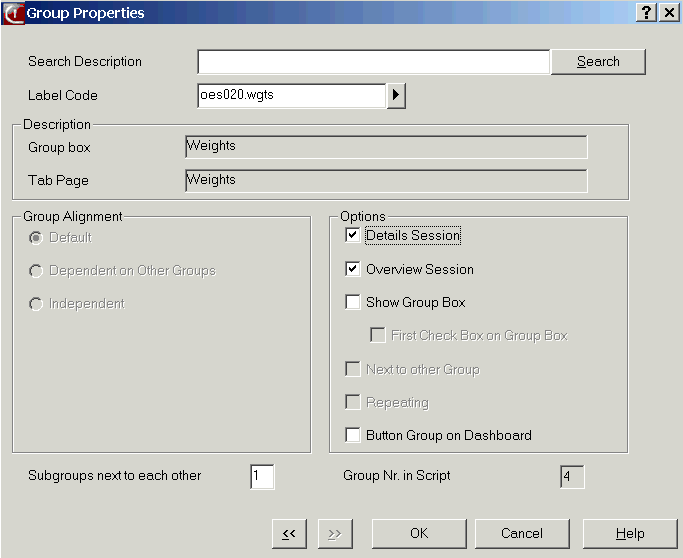Viewport: 683px width, 558px height.
Task: Confirm with the OK button
Action: point(419,534)
